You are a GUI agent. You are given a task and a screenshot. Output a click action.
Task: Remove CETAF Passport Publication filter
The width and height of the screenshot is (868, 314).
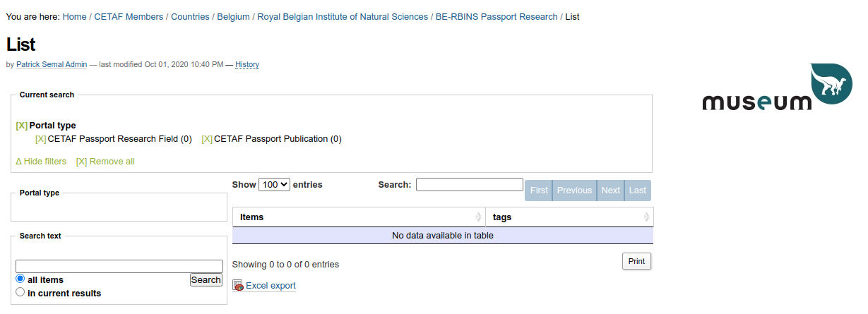(207, 139)
